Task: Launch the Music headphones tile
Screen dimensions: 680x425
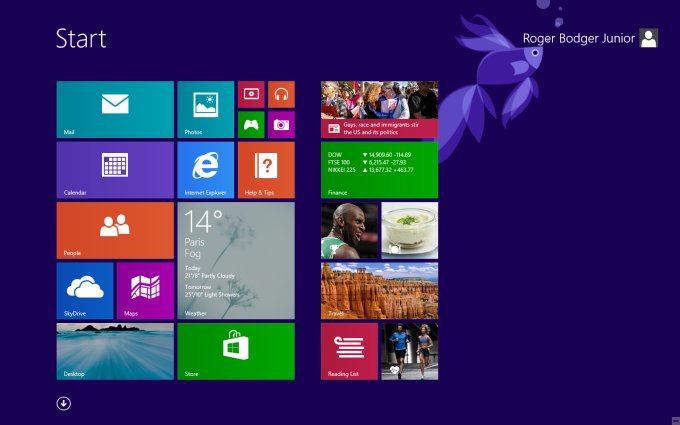Action: click(x=281, y=94)
